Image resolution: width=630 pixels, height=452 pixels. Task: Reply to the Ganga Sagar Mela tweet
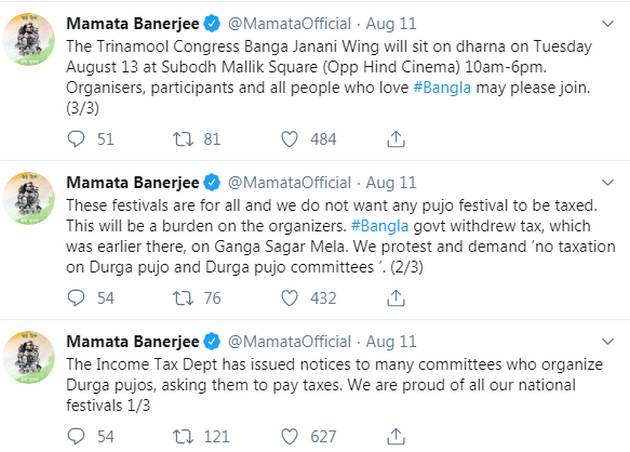pos(76,298)
